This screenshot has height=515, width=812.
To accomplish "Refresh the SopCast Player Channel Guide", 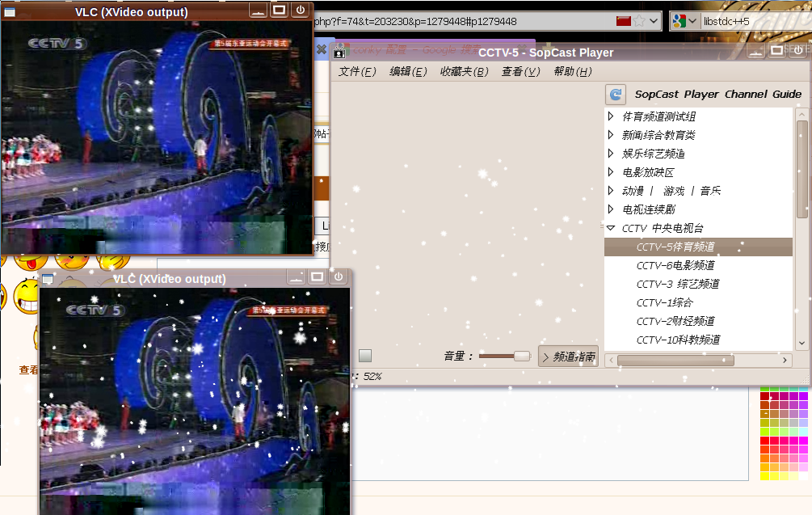I will [615, 95].
